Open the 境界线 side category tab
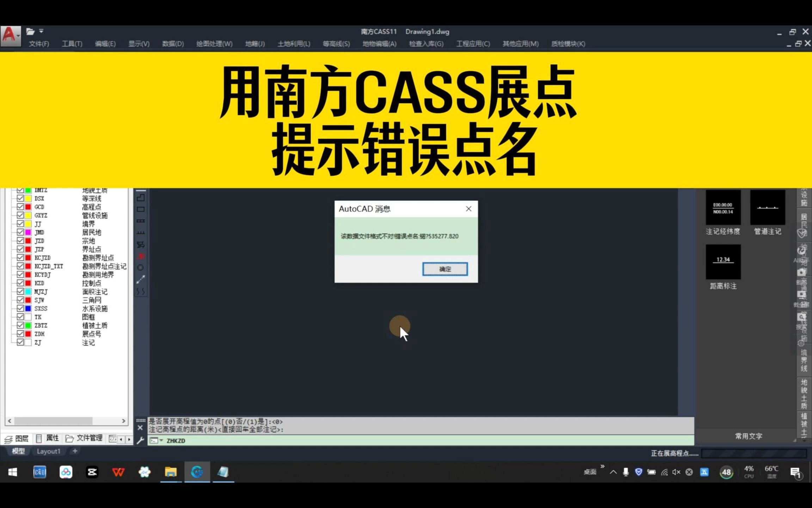The height and width of the screenshot is (508, 812). (x=804, y=361)
